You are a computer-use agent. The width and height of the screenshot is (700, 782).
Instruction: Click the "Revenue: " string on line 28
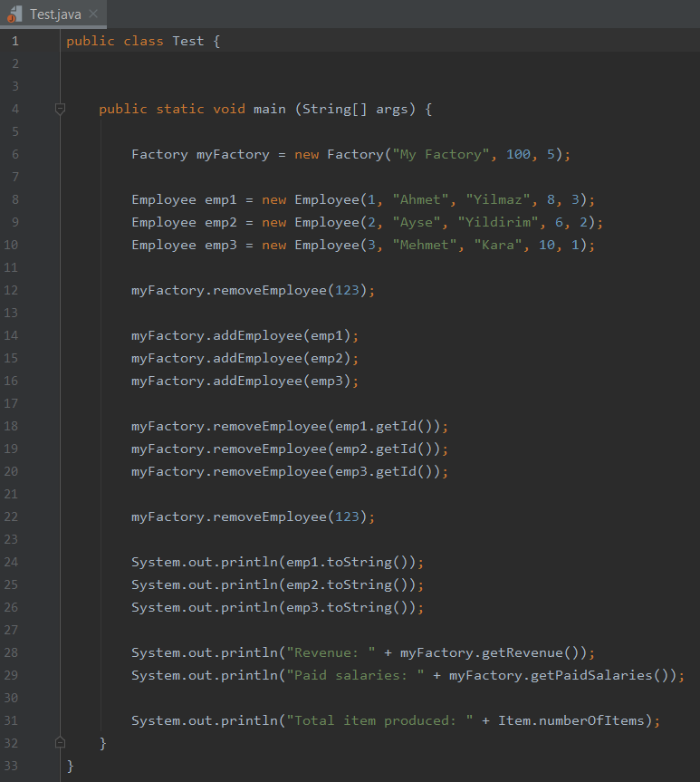(x=331, y=652)
